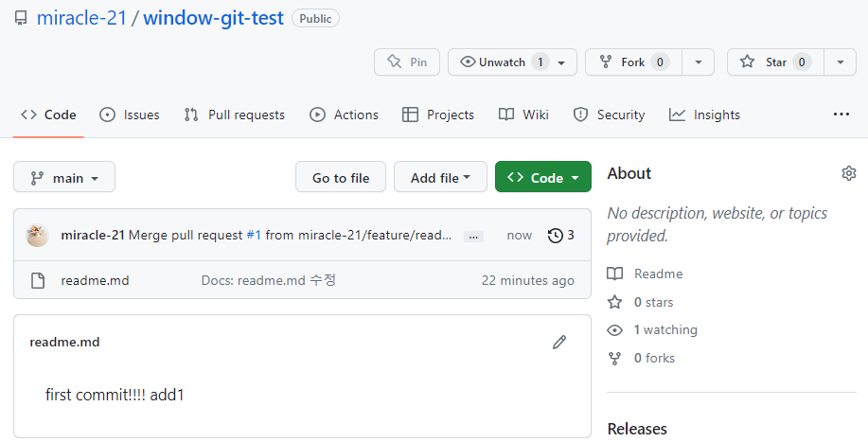Screen dimensions: 868x442
Task: Click the '22 minutes ago' timestamp
Action: [x=527, y=280]
